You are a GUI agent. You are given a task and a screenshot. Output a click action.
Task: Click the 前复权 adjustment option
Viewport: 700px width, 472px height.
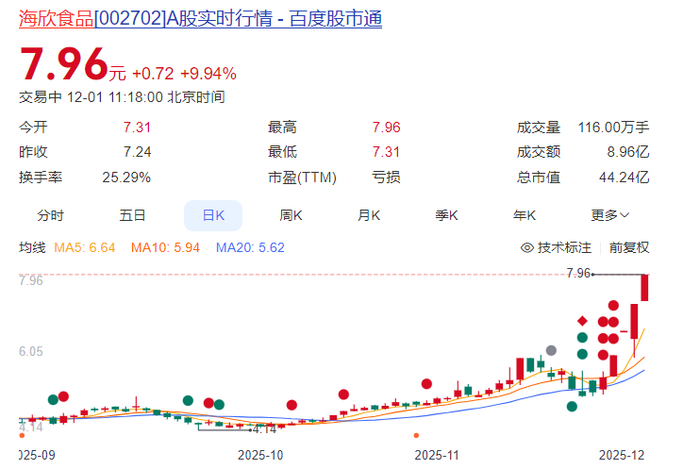tap(629, 247)
